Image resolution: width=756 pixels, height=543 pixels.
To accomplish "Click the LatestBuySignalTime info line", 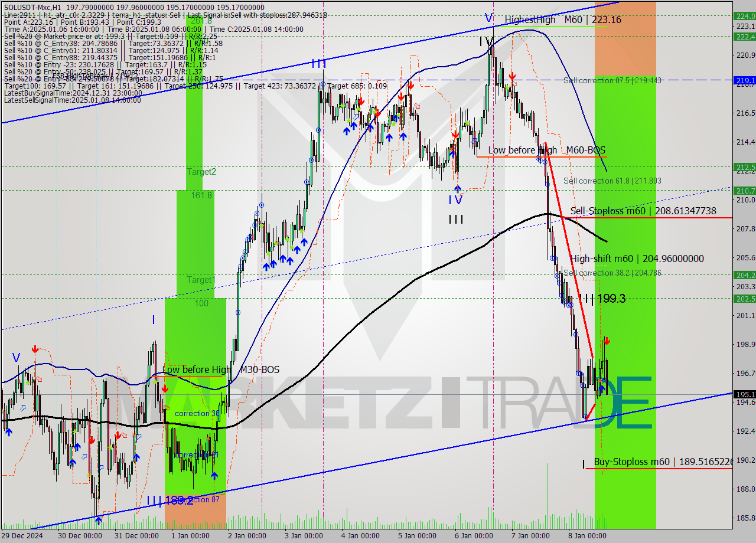I will [x=72, y=93].
